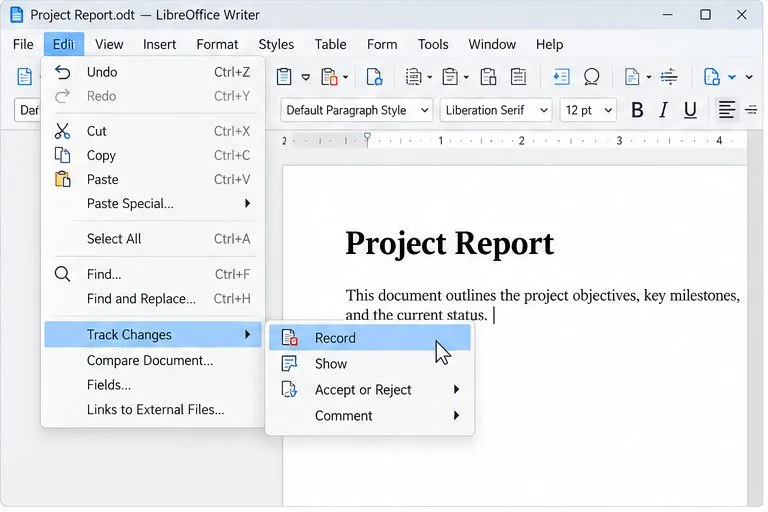Click the Paste clipboard icon in menu

pos(62,179)
